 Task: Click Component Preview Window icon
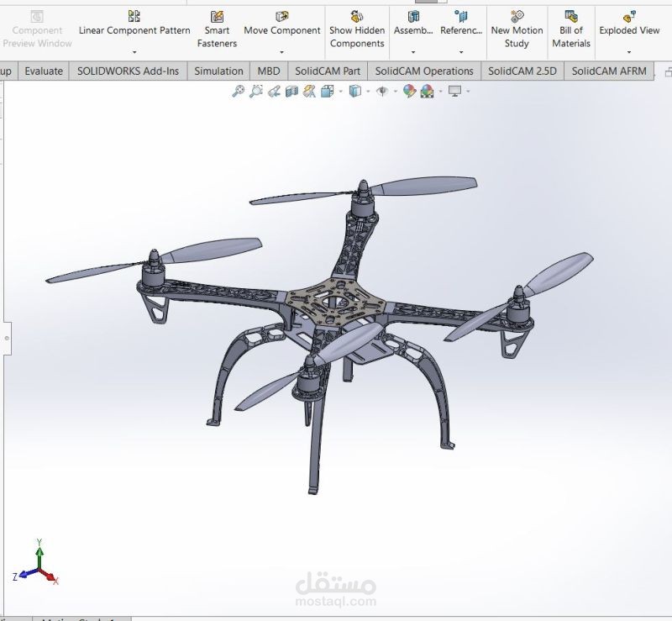click(x=37, y=16)
